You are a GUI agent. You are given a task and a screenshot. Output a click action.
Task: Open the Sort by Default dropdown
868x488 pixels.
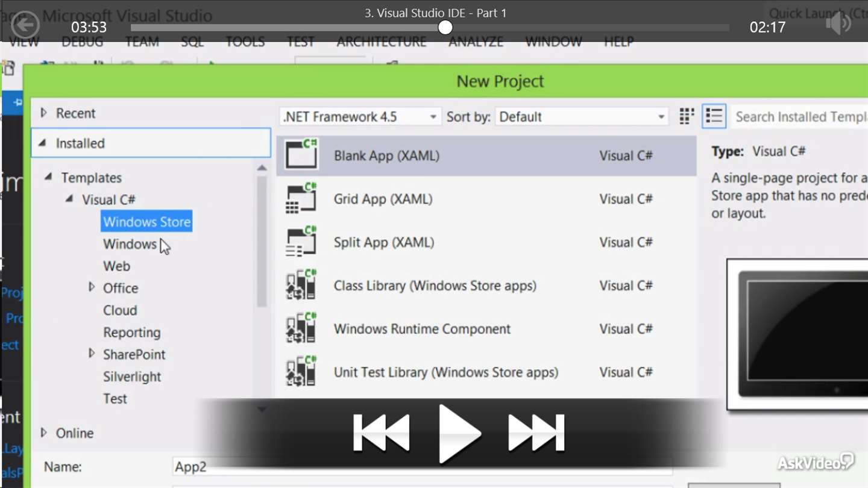[x=582, y=116]
